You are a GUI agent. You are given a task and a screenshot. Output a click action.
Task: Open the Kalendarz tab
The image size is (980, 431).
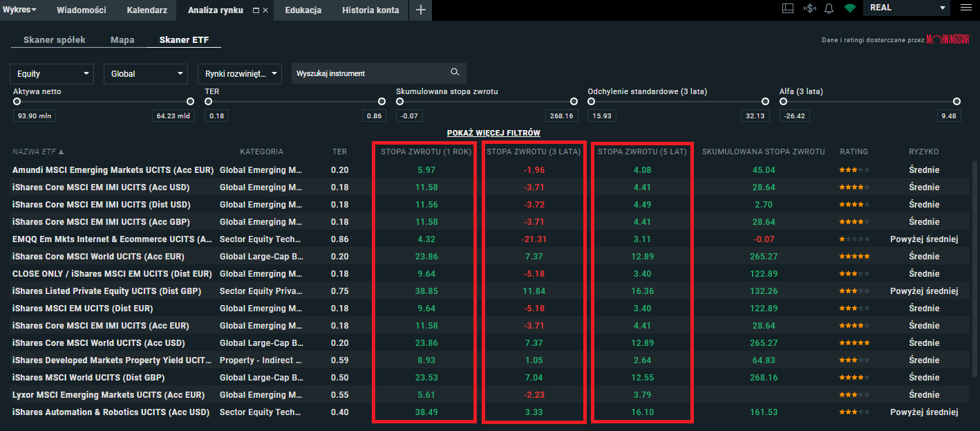pos(147,10)
